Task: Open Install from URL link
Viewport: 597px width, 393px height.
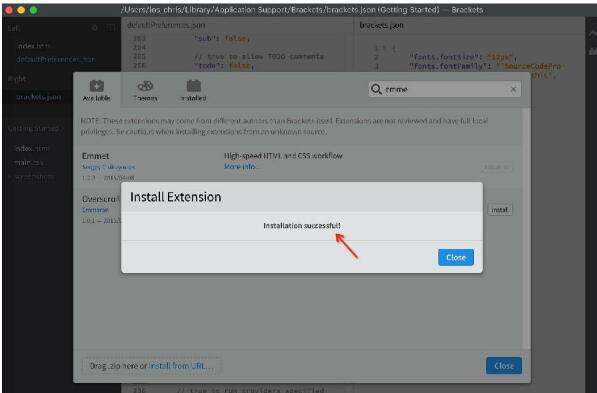Action: (181, 366)
